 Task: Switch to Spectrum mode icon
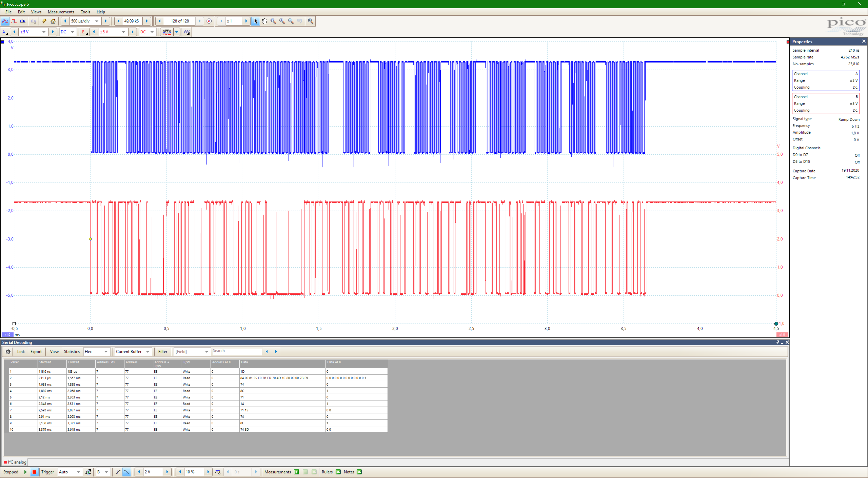pos(23,21)
